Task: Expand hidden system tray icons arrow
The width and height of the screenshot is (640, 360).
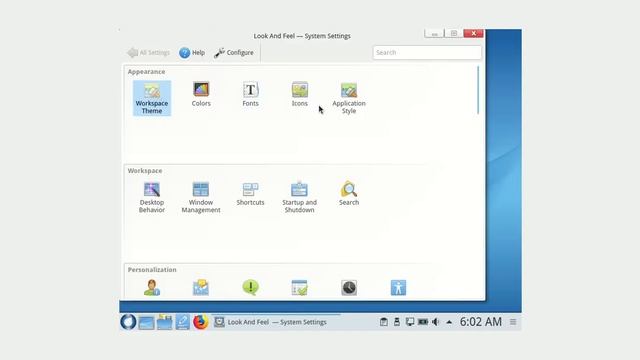Action: point(449,322)
